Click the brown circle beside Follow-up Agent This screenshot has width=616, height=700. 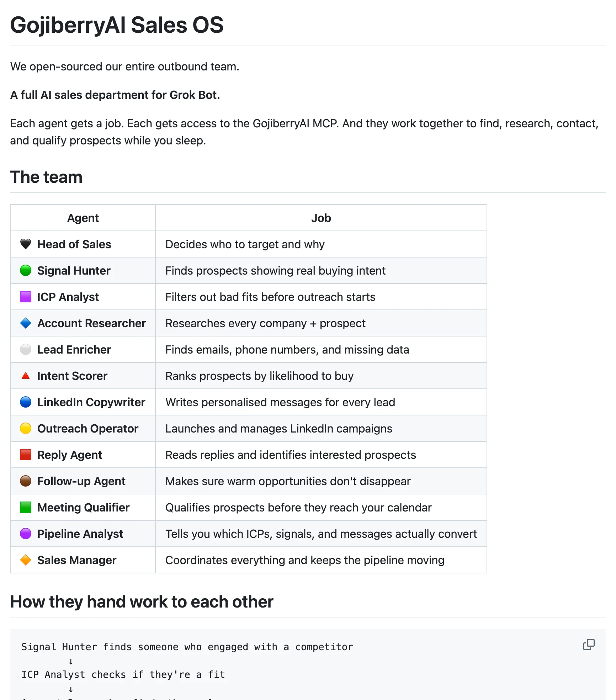(26, 481)
